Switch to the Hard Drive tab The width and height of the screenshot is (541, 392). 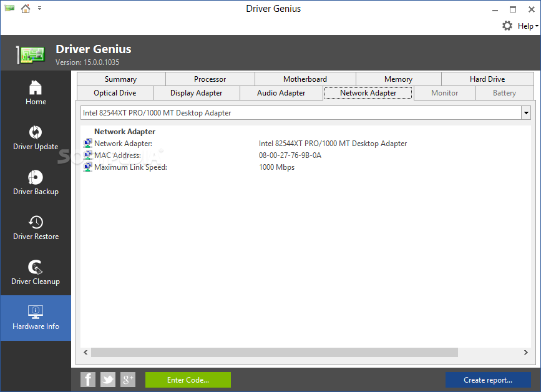pos(487,79)
